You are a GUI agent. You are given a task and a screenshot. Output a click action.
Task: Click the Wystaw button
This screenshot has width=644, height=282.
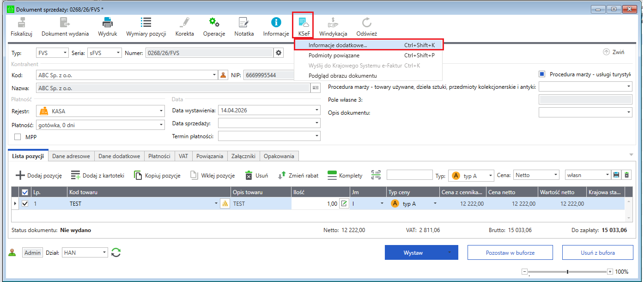413,253
